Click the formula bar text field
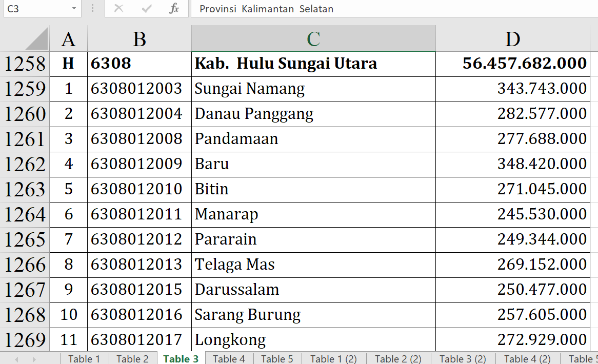Viewport: 598px width, 364px height. [390, 9]
